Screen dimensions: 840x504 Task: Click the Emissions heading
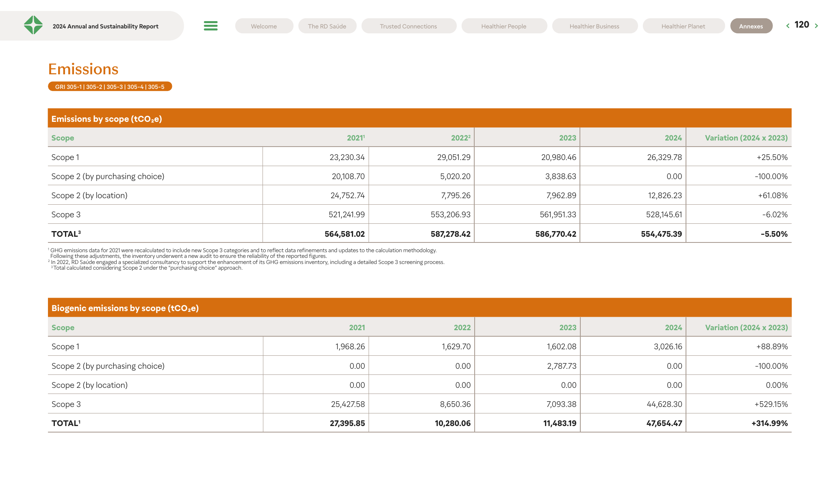83,69
